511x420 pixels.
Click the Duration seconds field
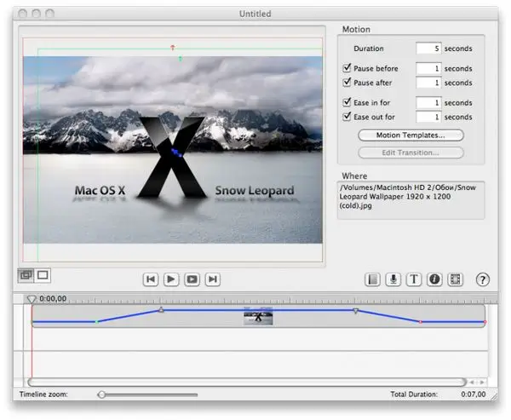[428, 49]
